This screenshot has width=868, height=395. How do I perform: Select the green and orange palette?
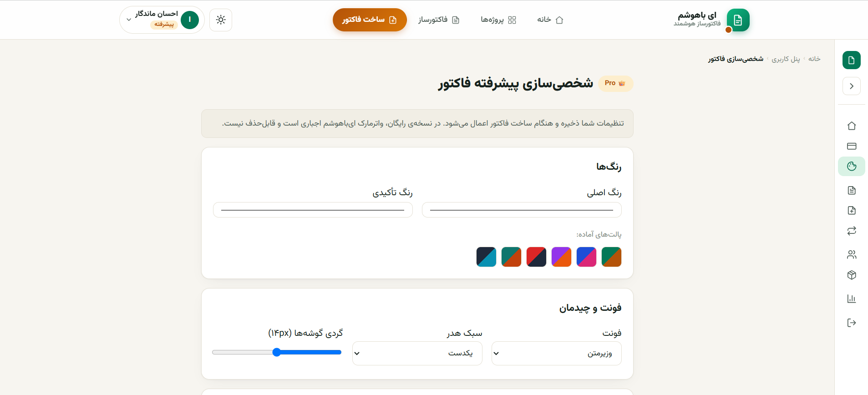pyautogui.click(x=611, y=257)
